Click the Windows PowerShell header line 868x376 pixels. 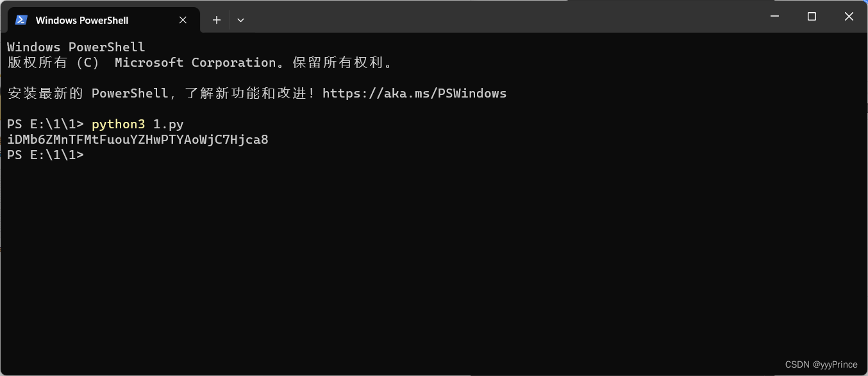click(75, 47)
